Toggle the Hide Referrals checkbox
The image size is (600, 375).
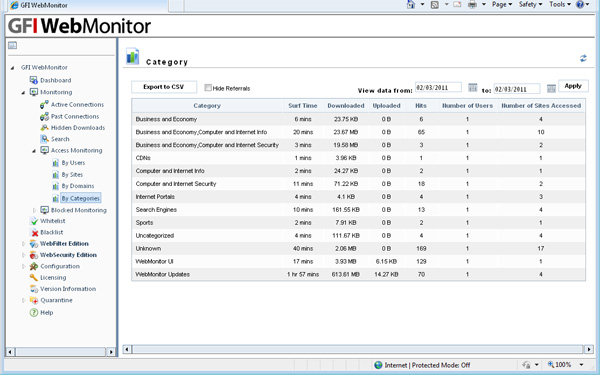[208, 88]
